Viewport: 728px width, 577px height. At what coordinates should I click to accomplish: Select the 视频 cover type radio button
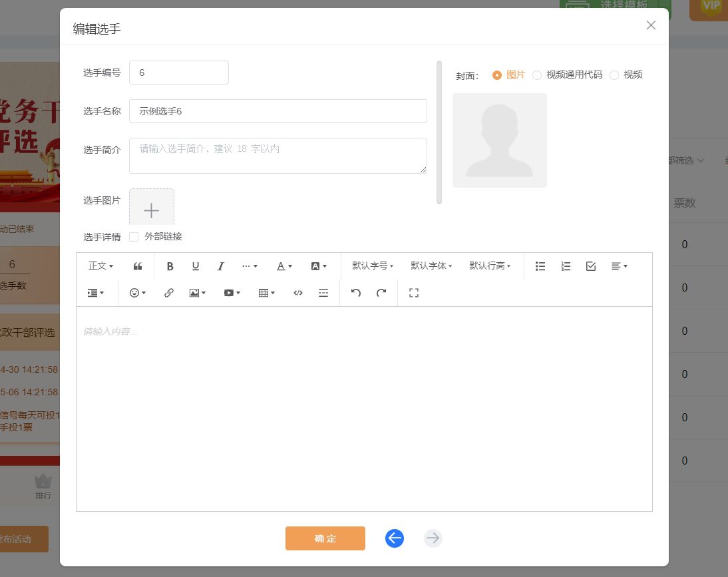(x=614, y=75)
